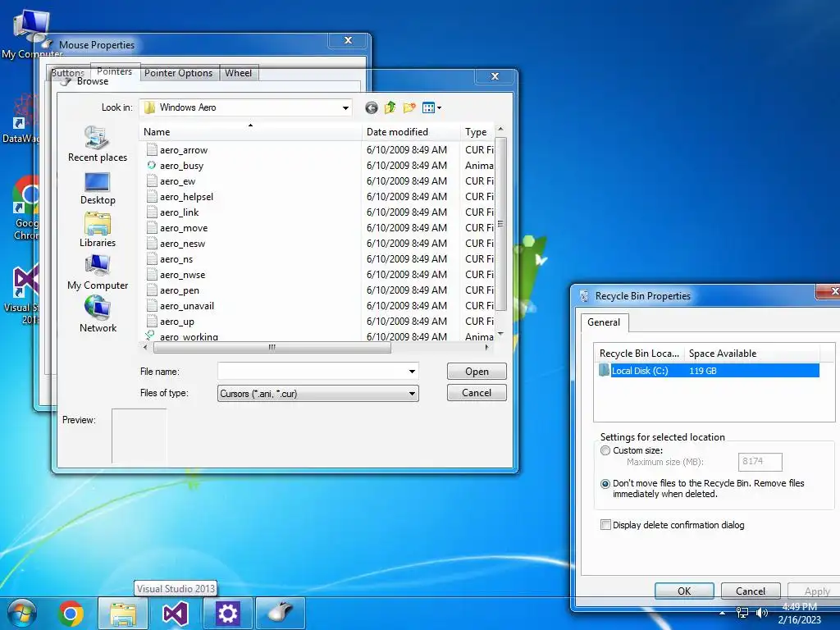Select Local Disk (C:) row in Recycle Bin

[x=708, y=371]
